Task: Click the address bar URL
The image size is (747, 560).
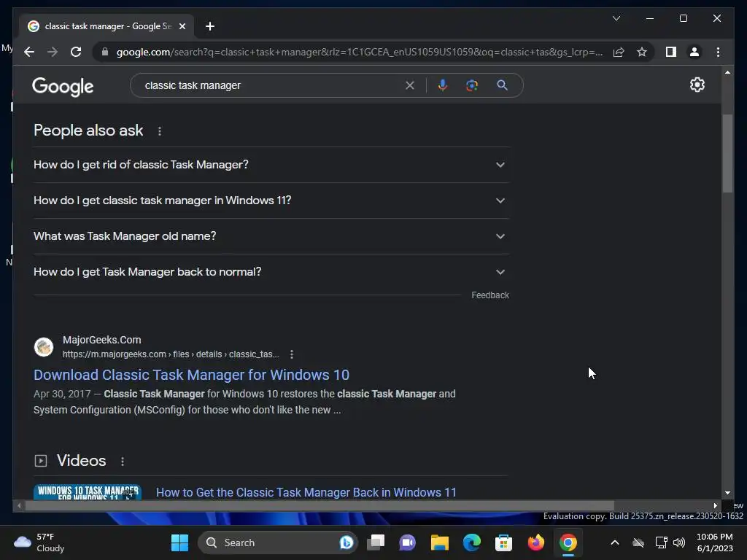Action: point(359,52)
